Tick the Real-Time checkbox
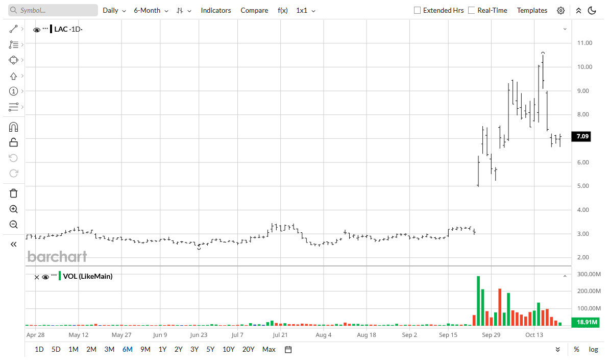609x364 pixels. [x=472, y=11]
